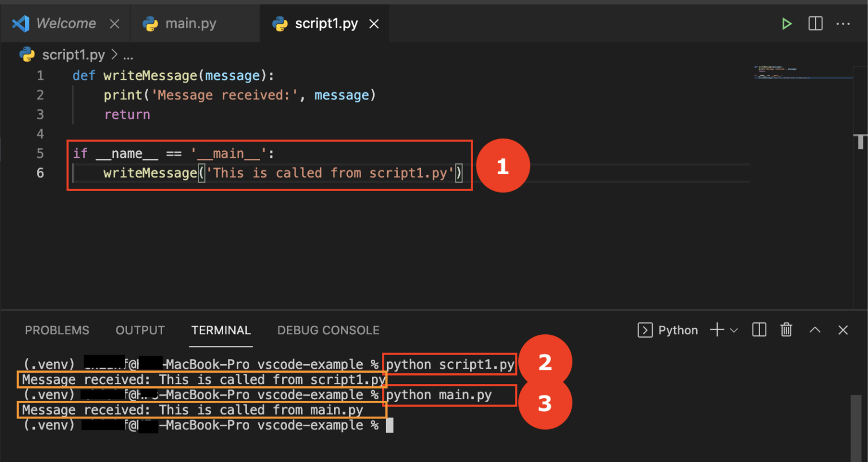Click the Python icon on the script1.py tab
The width and height of the screenshot is (868, 462).
(x=279, y=23)
